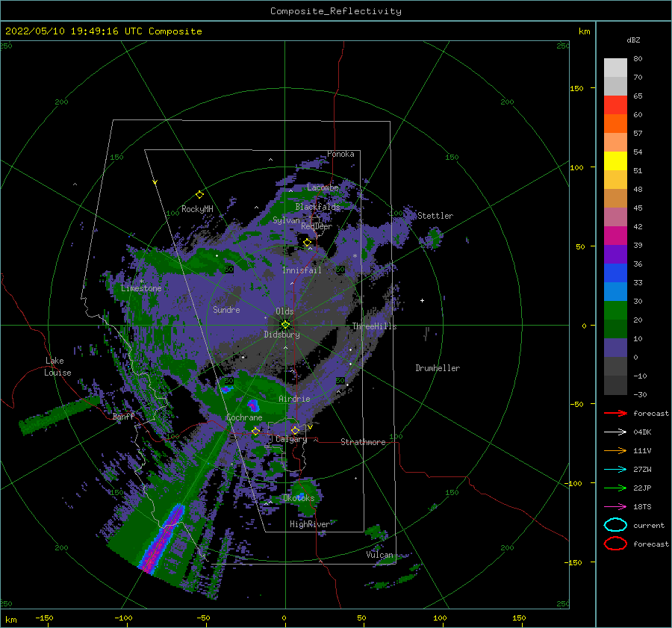The width and height of the screenshot is (672, 628).
Task: Click the cyan 'current' ellipse legend icon
Action: (615, 525)
